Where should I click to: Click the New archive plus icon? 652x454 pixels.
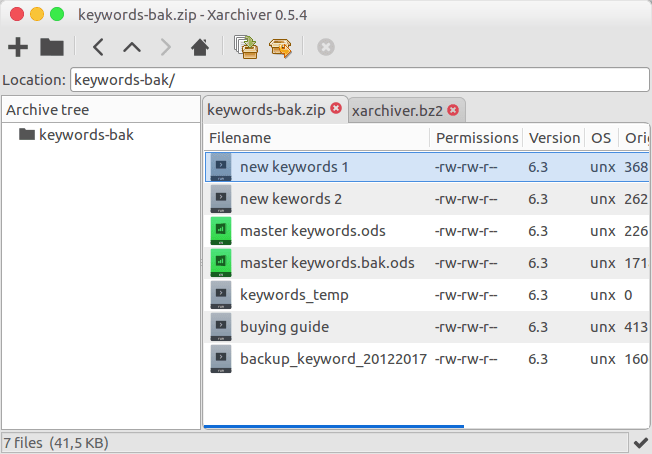(x=18, y=47)
